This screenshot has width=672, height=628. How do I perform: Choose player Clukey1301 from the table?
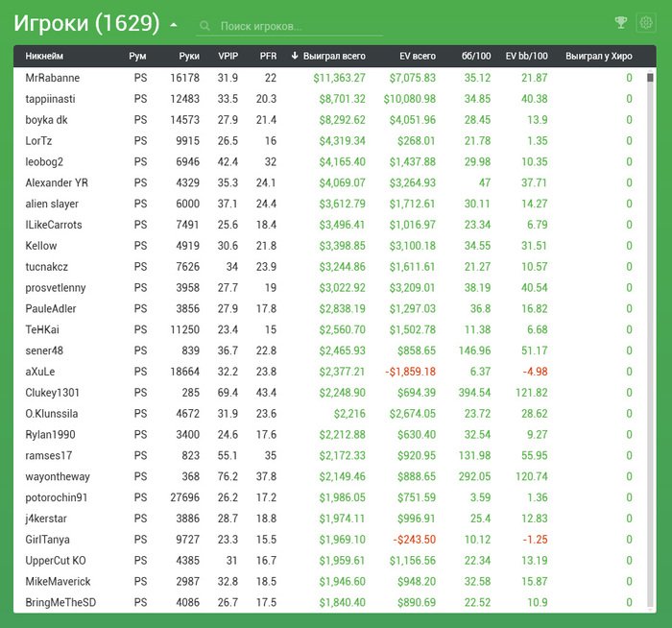[x=53, y=393]
